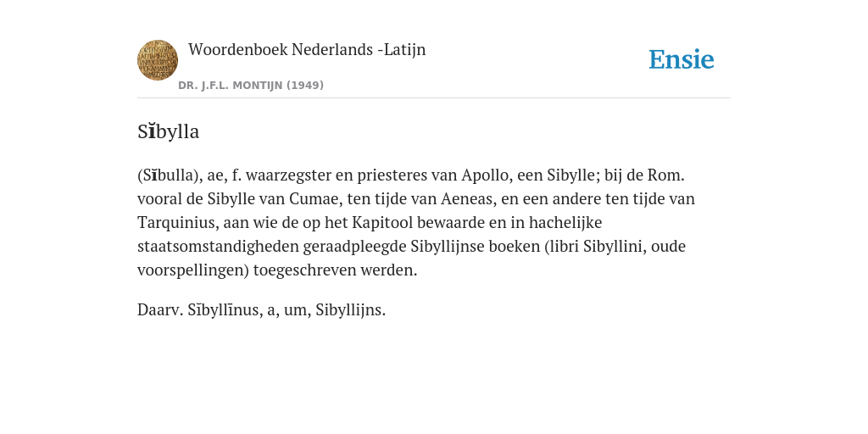The image size is (868, 434).
Task: Click the Sĭbylla entry heading
Action: tap(169, 131)
